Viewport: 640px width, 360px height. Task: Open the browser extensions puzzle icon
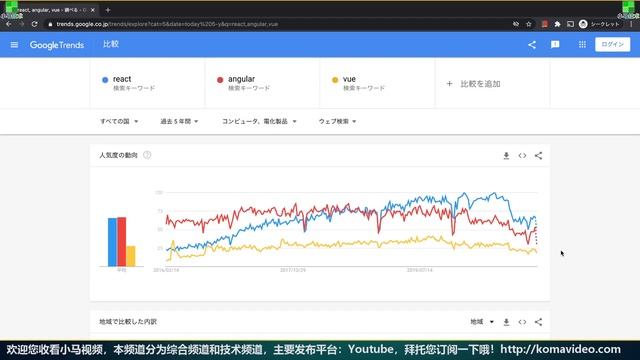tap(557, 24)
